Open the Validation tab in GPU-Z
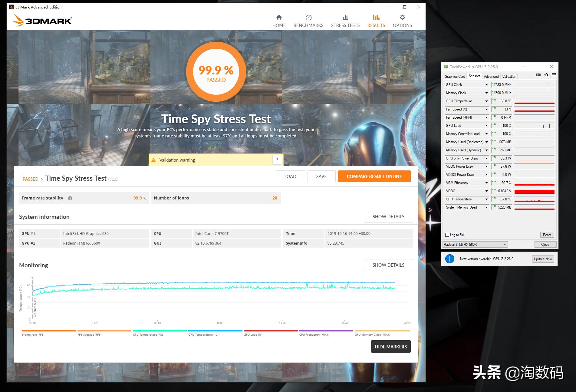 coord(509,76)
